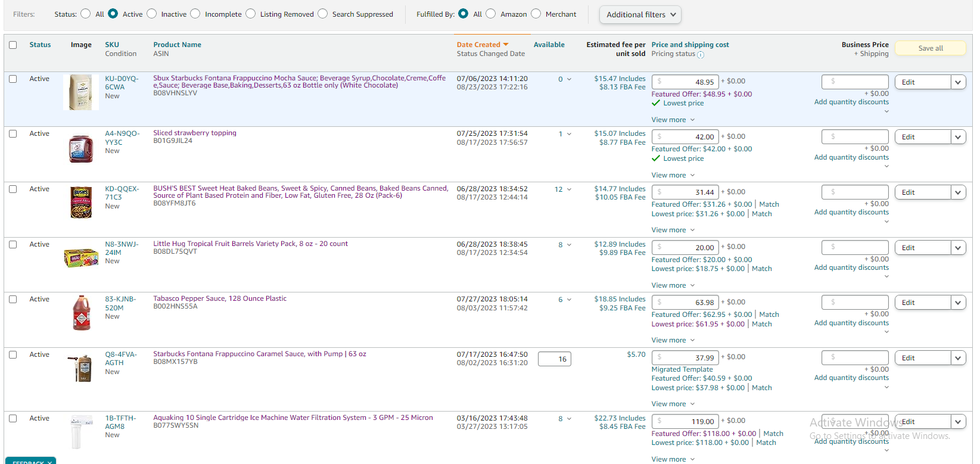Open the Tabasco Pepper Sauce product link
The image size is (980, 464).
click(220, 298)
